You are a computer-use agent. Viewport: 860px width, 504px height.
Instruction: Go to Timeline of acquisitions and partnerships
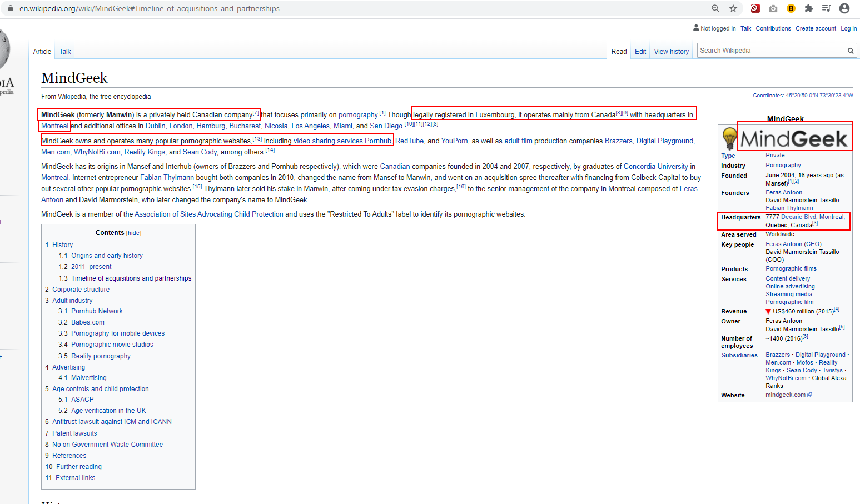[131, 278]
